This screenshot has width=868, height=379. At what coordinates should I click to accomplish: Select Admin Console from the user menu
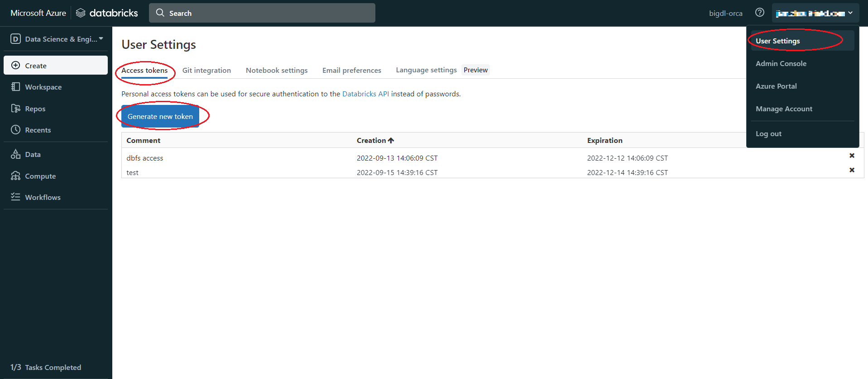[x=781, y=63]
